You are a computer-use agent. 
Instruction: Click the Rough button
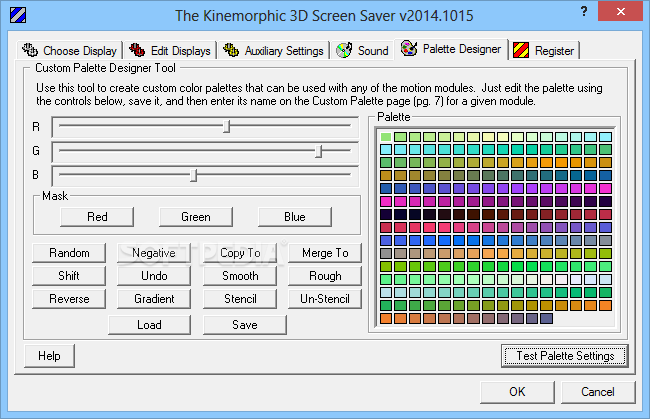[325, 276]
